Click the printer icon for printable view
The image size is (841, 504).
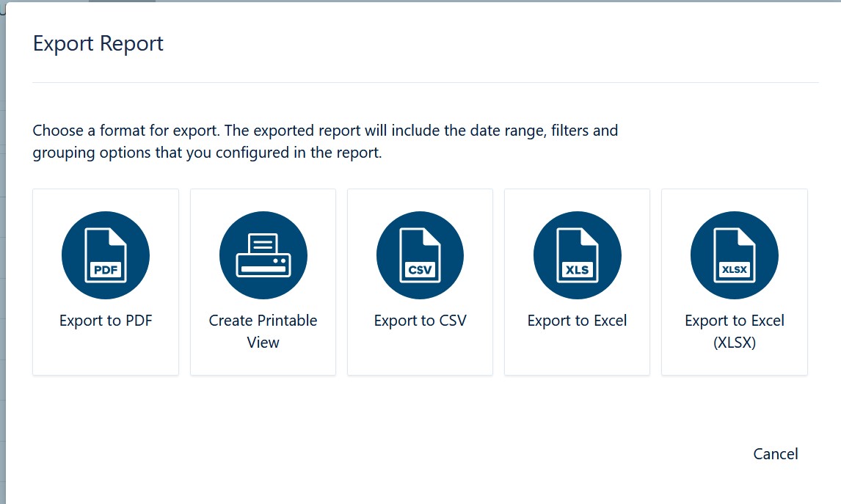click(x=263, y=256)
